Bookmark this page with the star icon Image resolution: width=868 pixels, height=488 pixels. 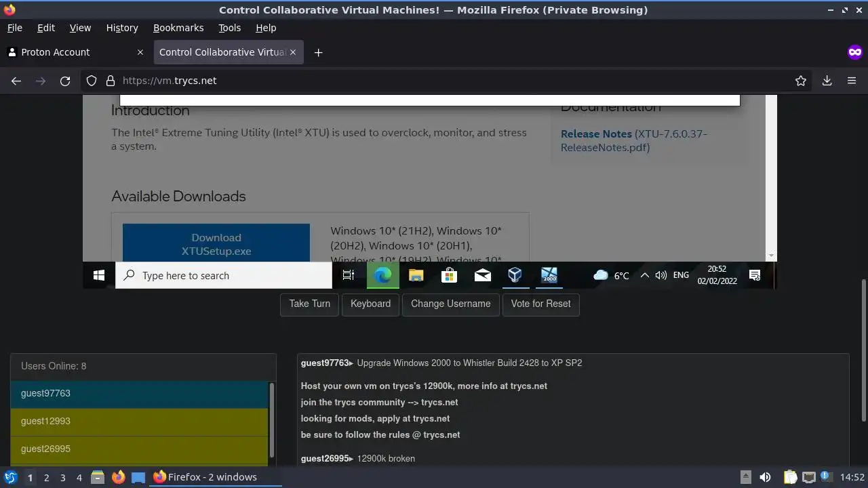(801, 81)
